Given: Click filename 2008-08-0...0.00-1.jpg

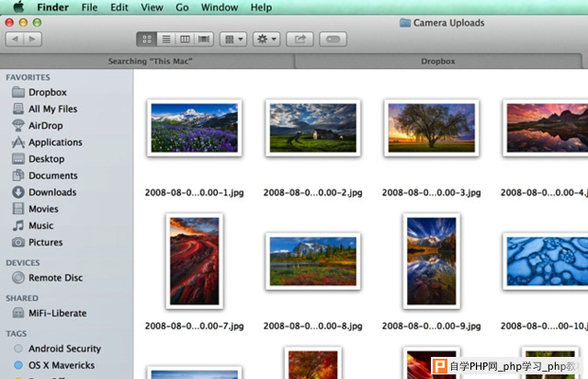Looking at the screenshot, I should pyautogui.click(x=194, y=192).
